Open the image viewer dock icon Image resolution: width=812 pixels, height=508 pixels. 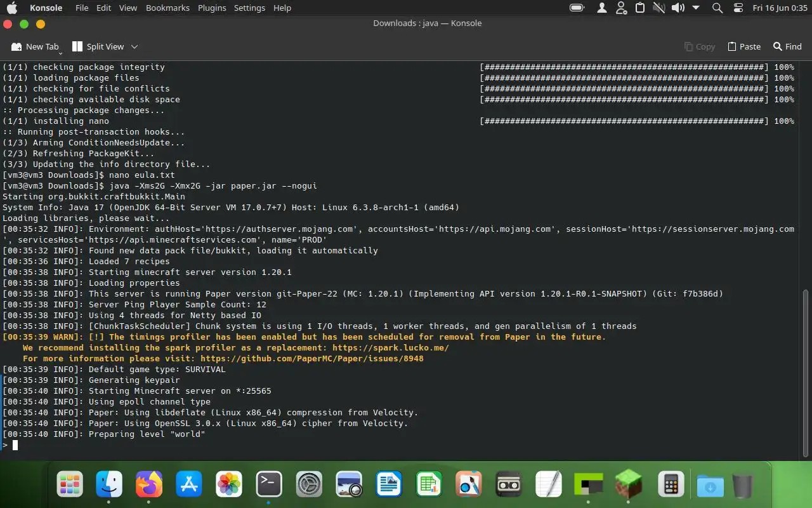point(349,485)
